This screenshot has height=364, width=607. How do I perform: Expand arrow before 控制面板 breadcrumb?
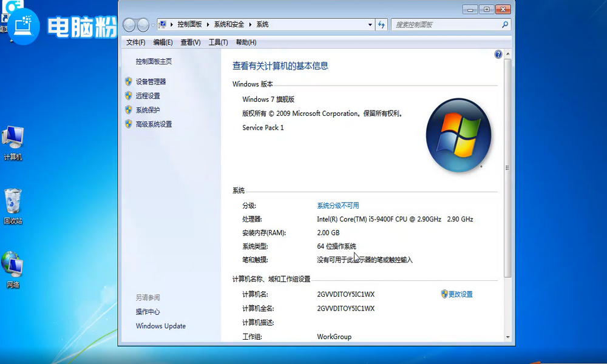[x=172, y=25]
